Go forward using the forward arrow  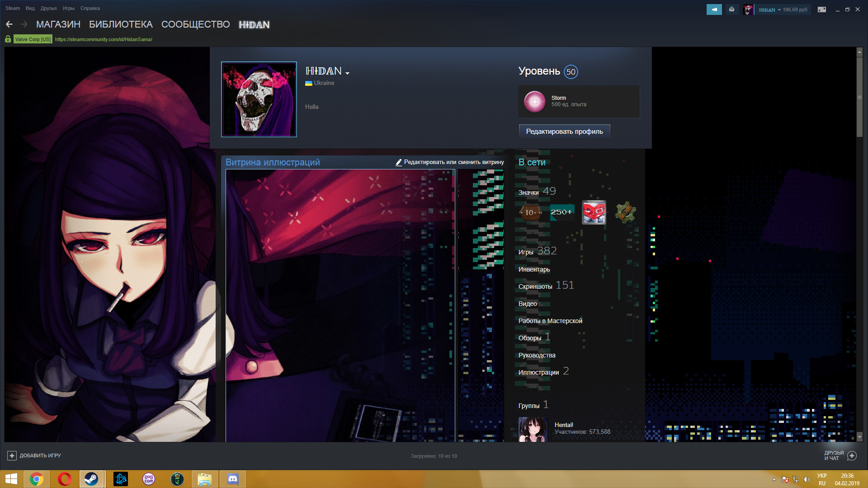click(x=24, y=24)
